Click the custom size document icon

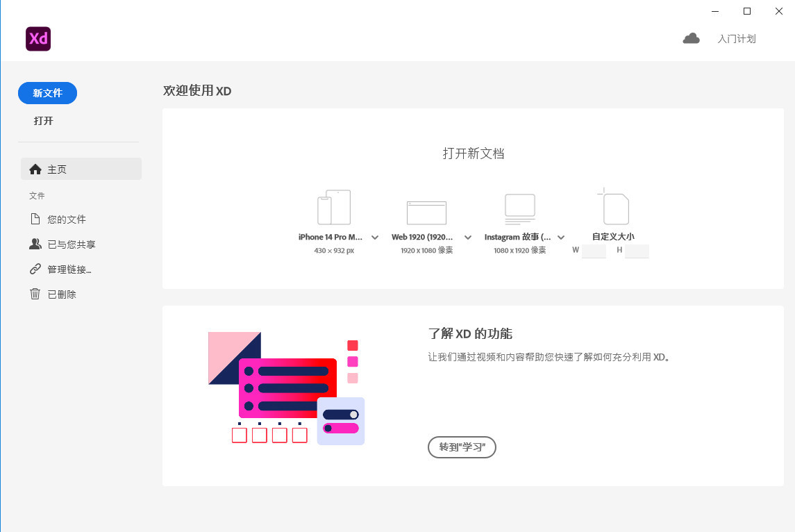pyautogui.click(x=614, y=206)
